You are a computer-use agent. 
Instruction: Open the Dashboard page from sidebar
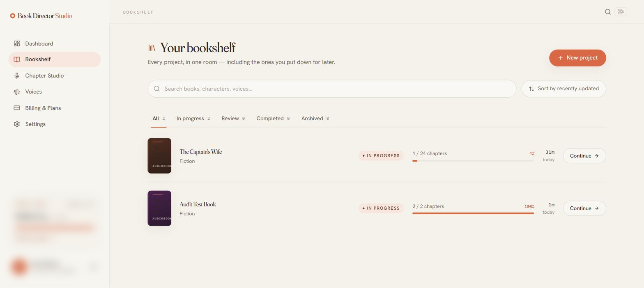coord(54,43)
